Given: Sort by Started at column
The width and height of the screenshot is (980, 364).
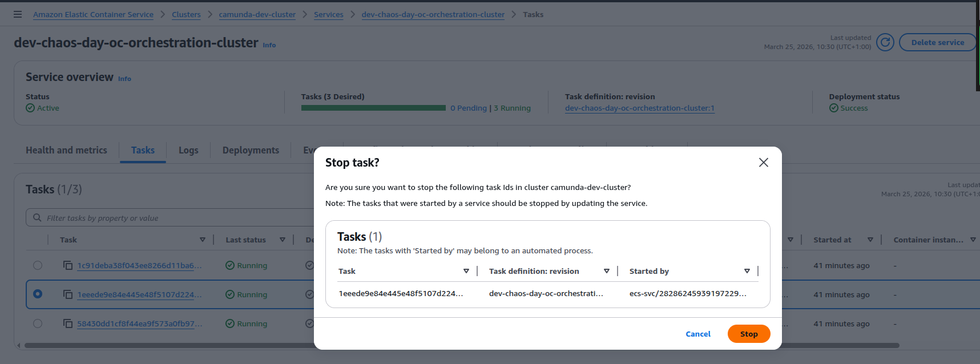Looking at the screenshot, I should [x=870, y=240].
